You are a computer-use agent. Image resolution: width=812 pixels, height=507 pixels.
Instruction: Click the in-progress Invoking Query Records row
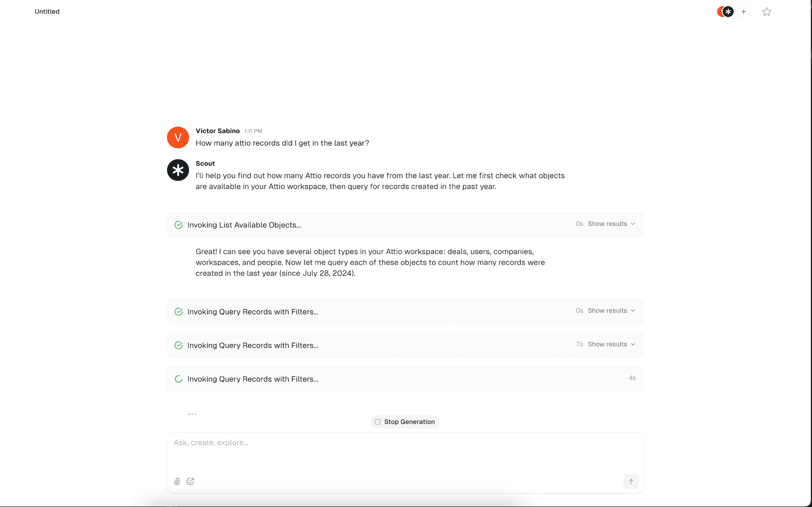pos(405,379)
